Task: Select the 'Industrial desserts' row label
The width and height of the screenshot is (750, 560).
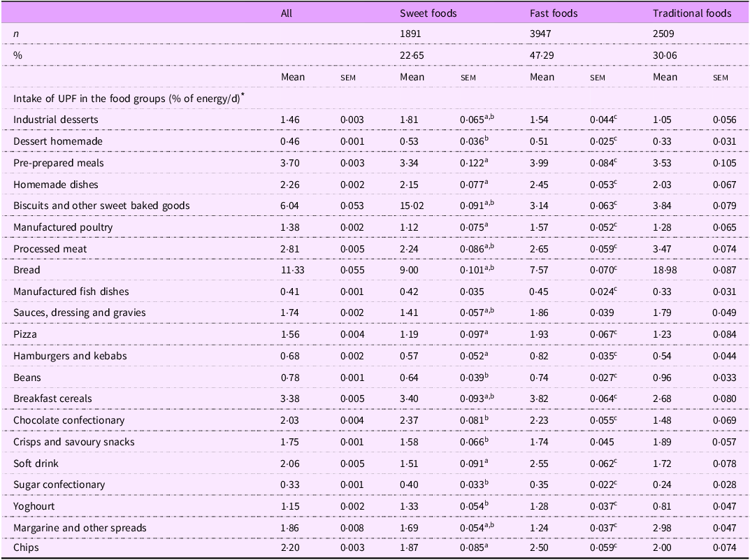Action: click(56, 120)
